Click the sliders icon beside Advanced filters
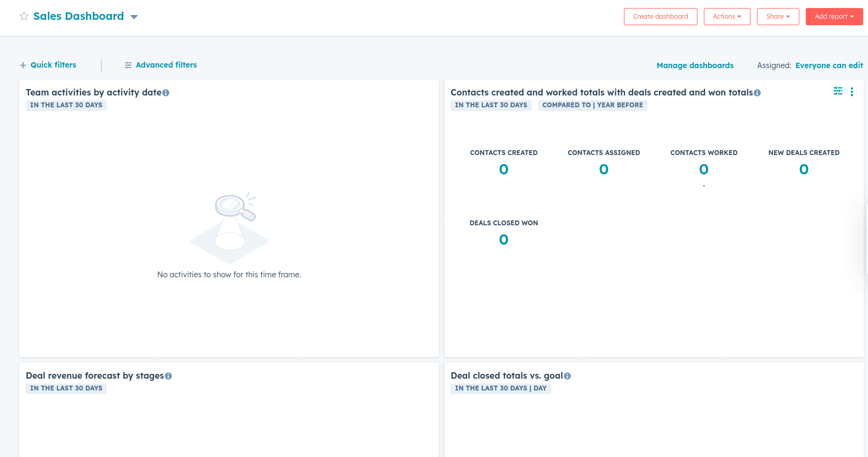Screen dimensions: 868x457 point(128,65)
